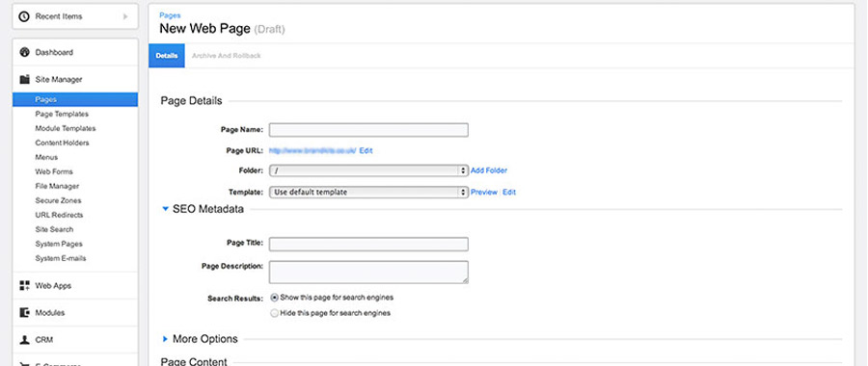Image resolution: width=868 pixels, height=366 pixels.
Task: Open File Manager in sidebar
Action: (57, 186)
